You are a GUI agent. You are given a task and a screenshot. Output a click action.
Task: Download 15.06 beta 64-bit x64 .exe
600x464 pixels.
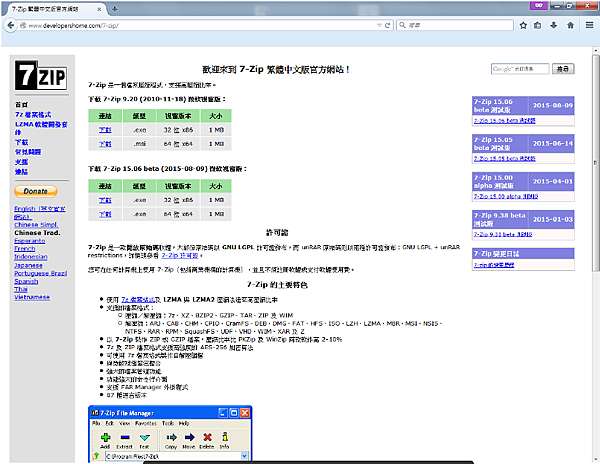click(x=105, y=214)
